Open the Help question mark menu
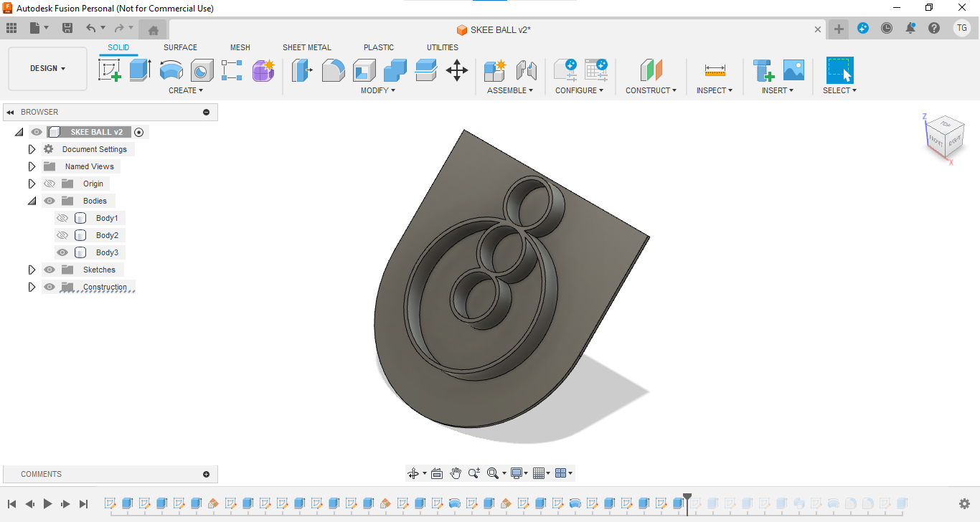The height and width of the screenshot is (522, 980). (933, 28)
